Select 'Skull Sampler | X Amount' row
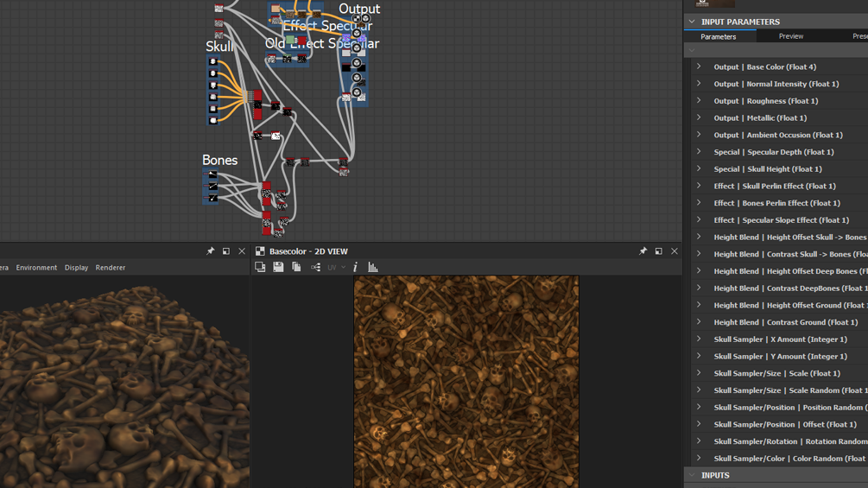Screen dimensions: 868x488 [x=779, y=339]
